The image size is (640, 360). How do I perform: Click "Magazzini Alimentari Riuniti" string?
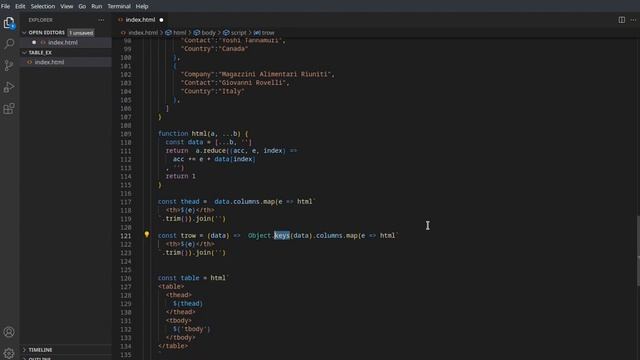[276, 74]
